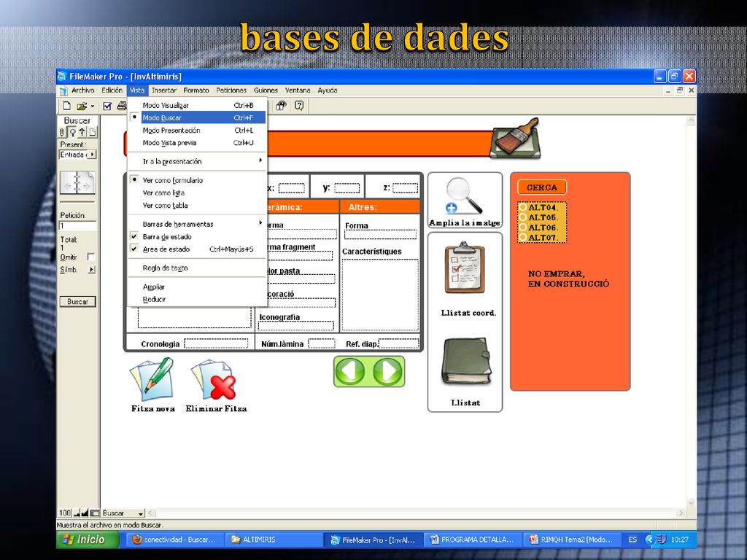The image size is (747, 560).
Task: Choose Ver como tabla
Action: (x=197, y=205)
